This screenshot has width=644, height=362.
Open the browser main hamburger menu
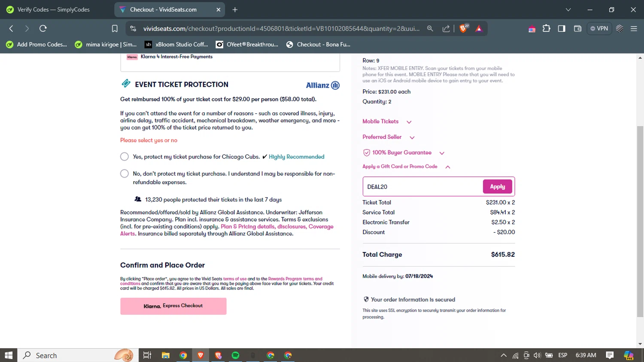pyautogui.click(x=634, y=28)
